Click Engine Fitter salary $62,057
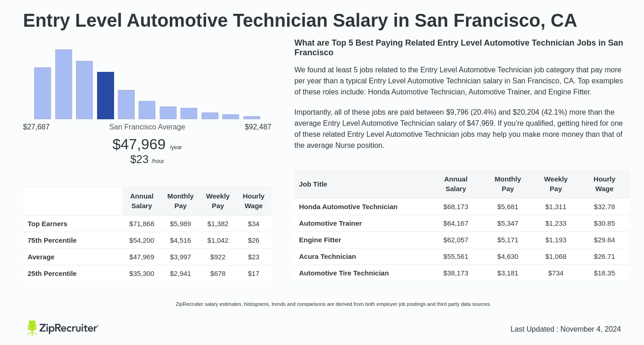The height and width of the screenshot is (345, 644). tap(456, 240)
